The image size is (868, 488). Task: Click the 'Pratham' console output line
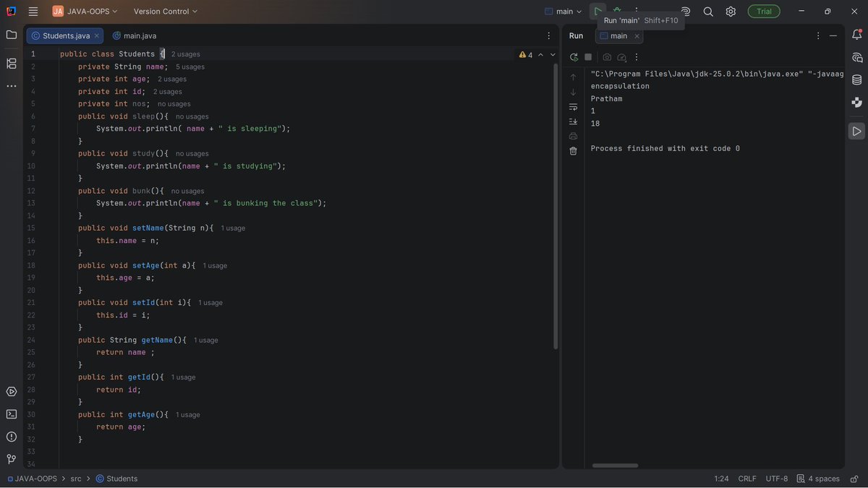[606, 98]
